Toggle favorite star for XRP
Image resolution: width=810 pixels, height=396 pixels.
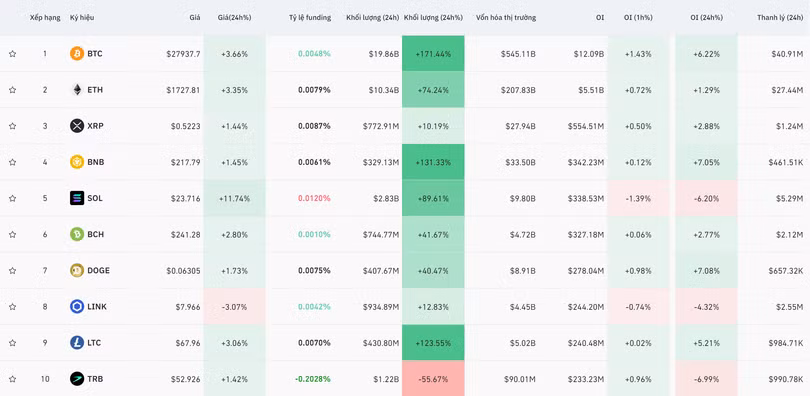click(x=12, y=126)
